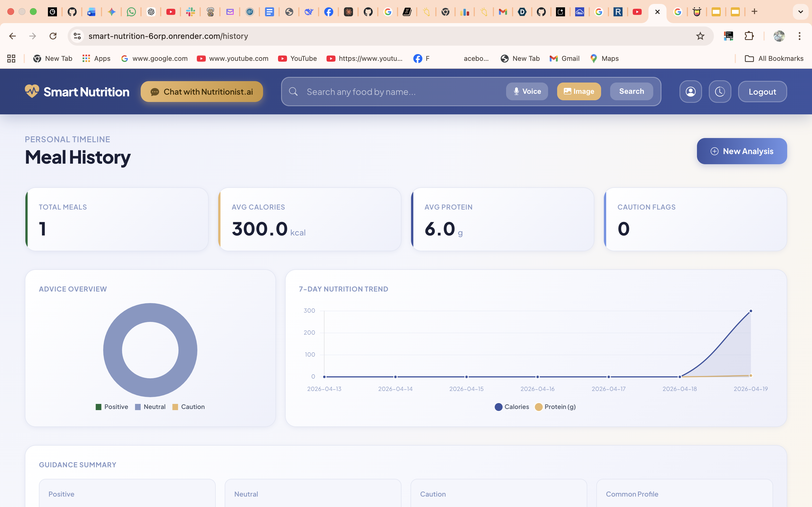
Task: Open Gmail bookmark in bookmarks bar
Action: tap(565, 59)
